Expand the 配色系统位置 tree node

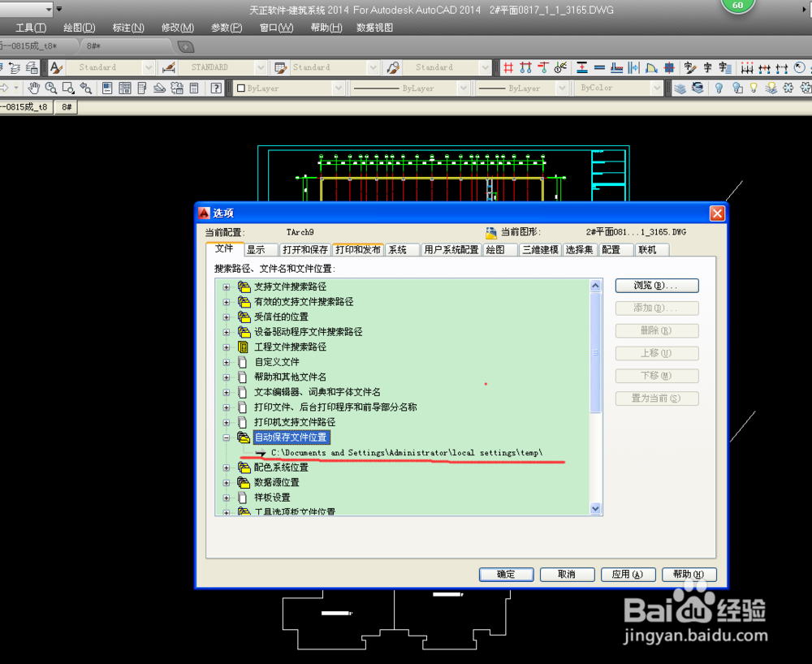coord(227,468)
